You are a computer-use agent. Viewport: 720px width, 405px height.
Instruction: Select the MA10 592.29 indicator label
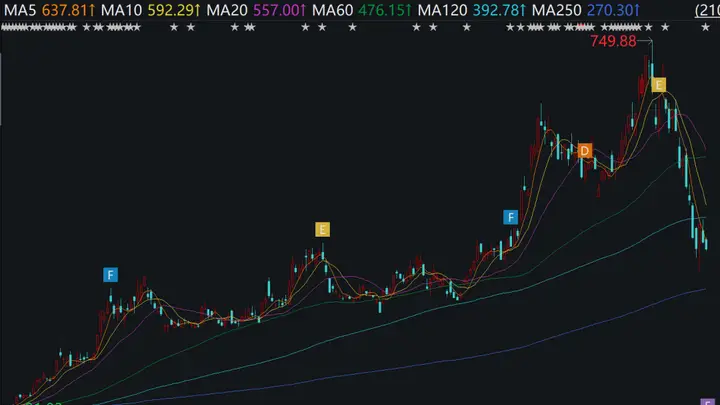[x=151, y=10]
